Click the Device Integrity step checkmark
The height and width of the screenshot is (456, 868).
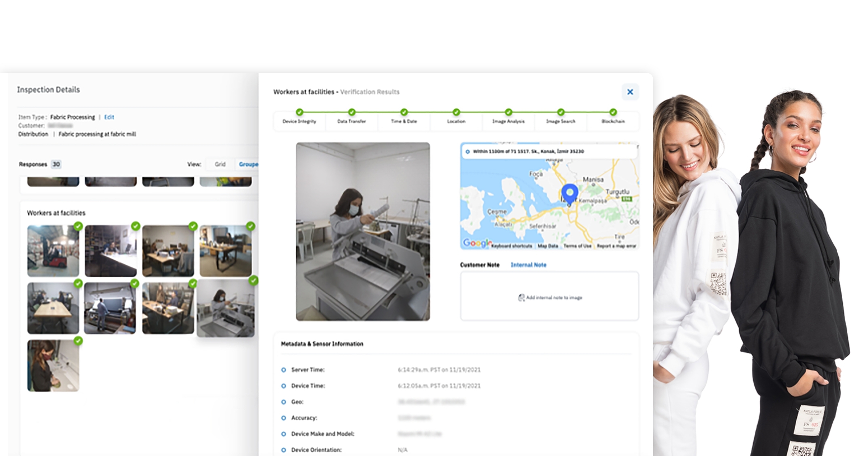pyautogui.click(x=299, y=112)
